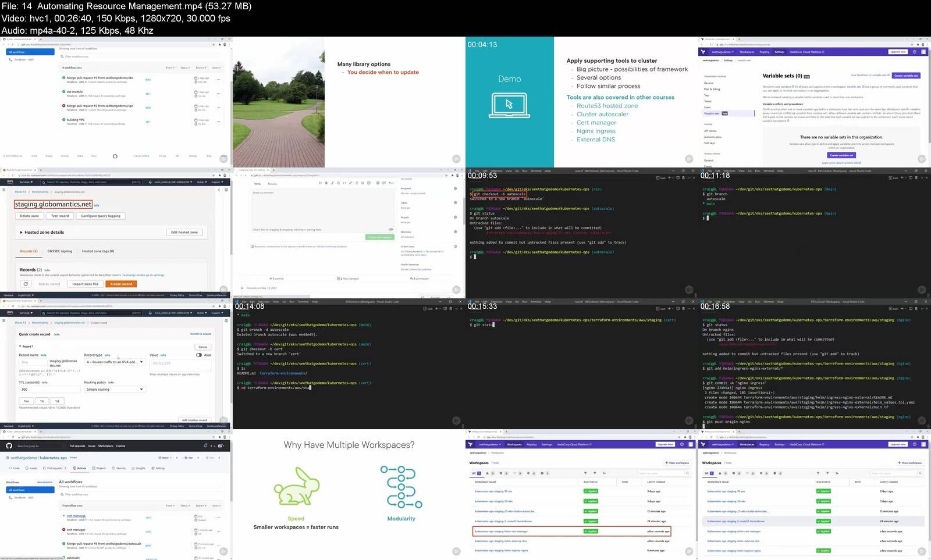
Task: Click the 00:11:18 timestamp on terminal thumbnail
Action: (x=715, y=175)
